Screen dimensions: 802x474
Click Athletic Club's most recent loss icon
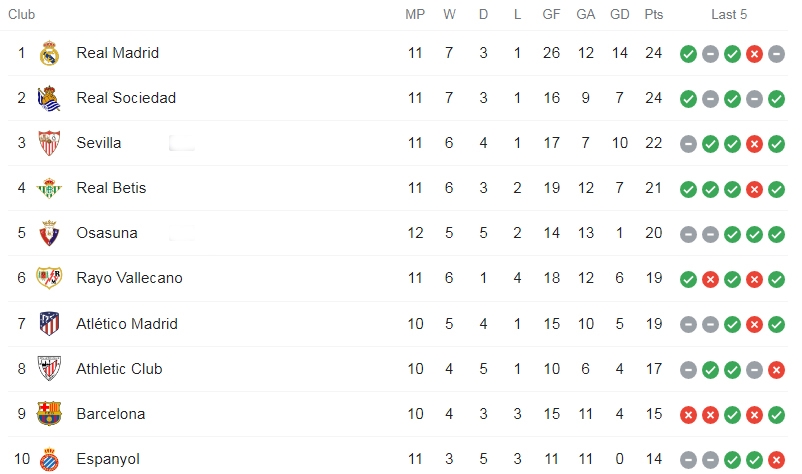776,370
